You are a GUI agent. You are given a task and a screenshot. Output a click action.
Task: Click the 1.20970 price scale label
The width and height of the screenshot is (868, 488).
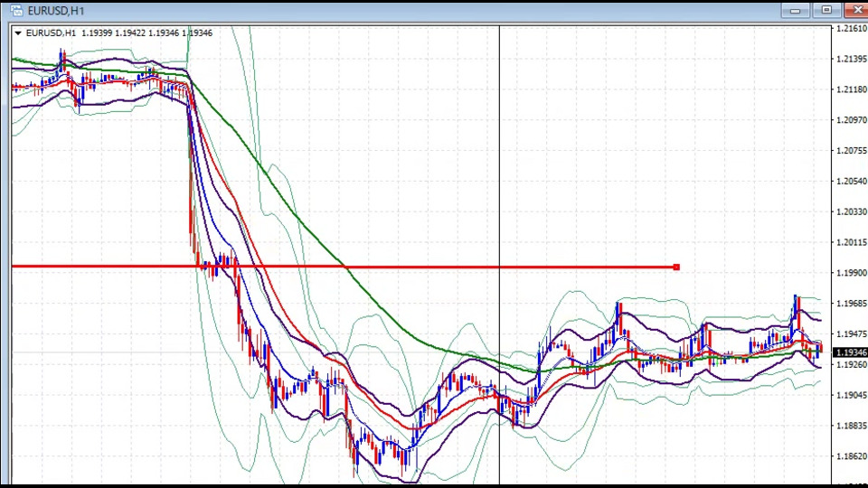852,119
